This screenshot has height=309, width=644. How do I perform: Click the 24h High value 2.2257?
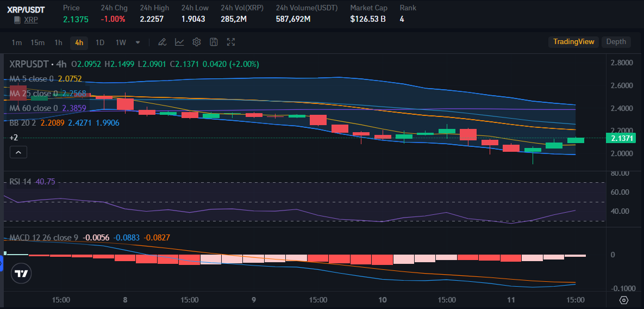pos(152,19)
